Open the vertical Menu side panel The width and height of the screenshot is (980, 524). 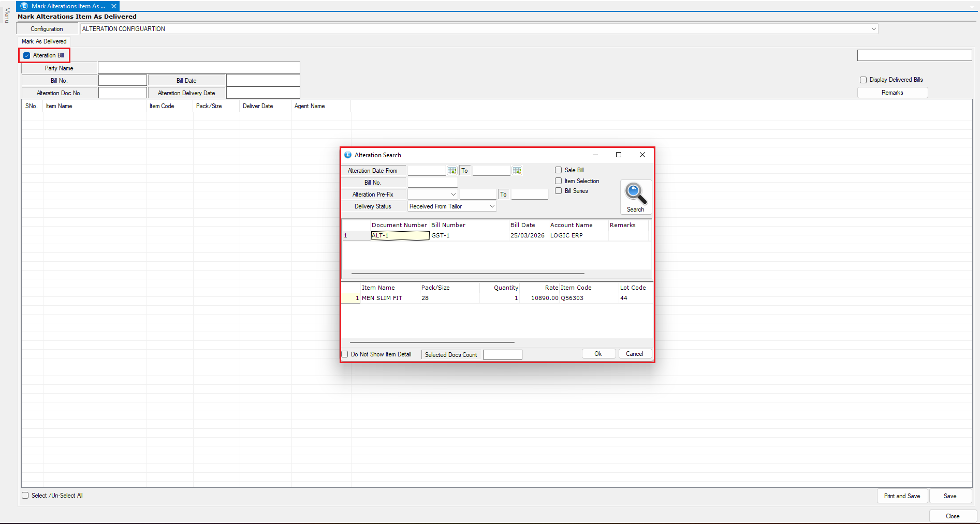pos(7,15)
